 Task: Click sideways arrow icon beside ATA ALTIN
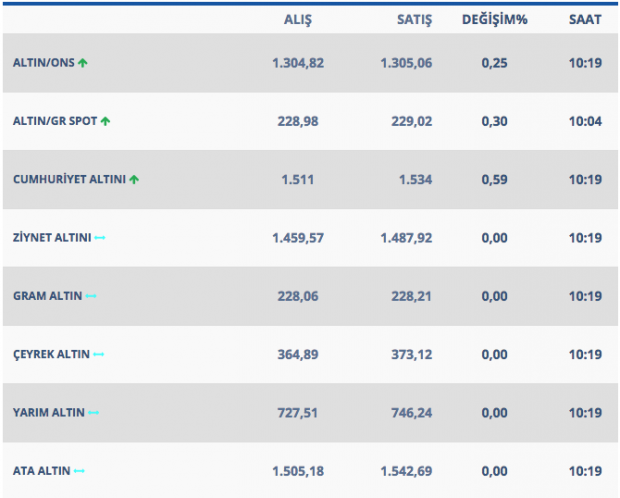(80, 470)
